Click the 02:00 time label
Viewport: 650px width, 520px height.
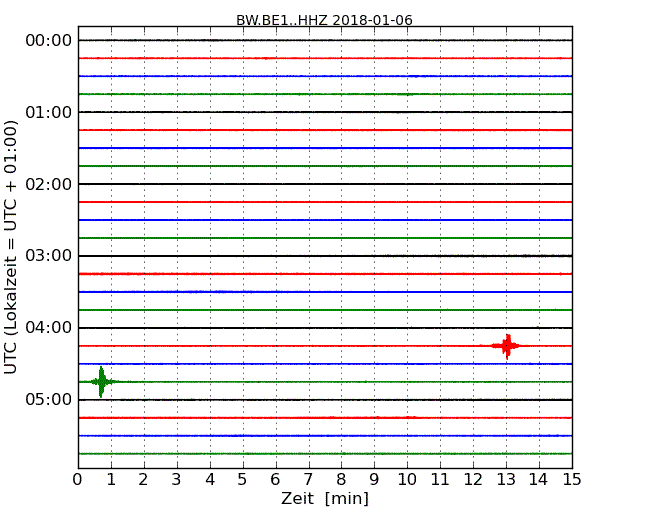point(49,184)
